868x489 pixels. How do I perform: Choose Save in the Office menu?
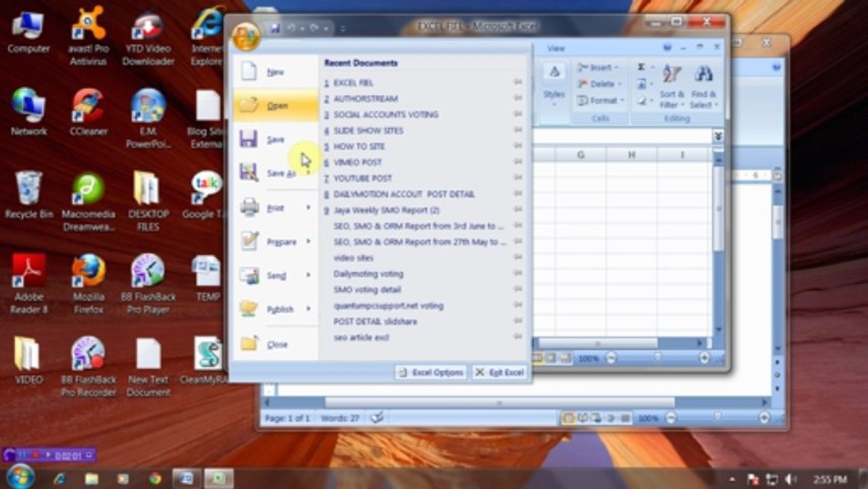click(276, 139)
